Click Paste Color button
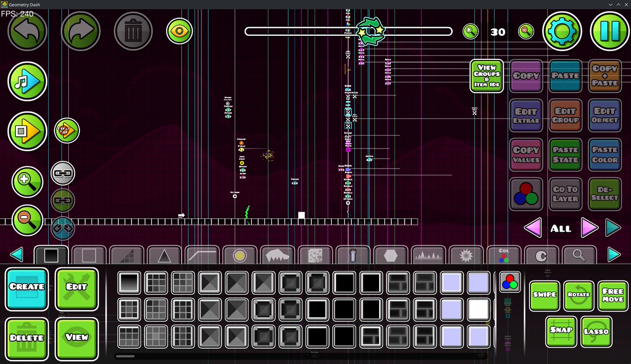Viewport: 631px width, 364px height. (605, 154)
